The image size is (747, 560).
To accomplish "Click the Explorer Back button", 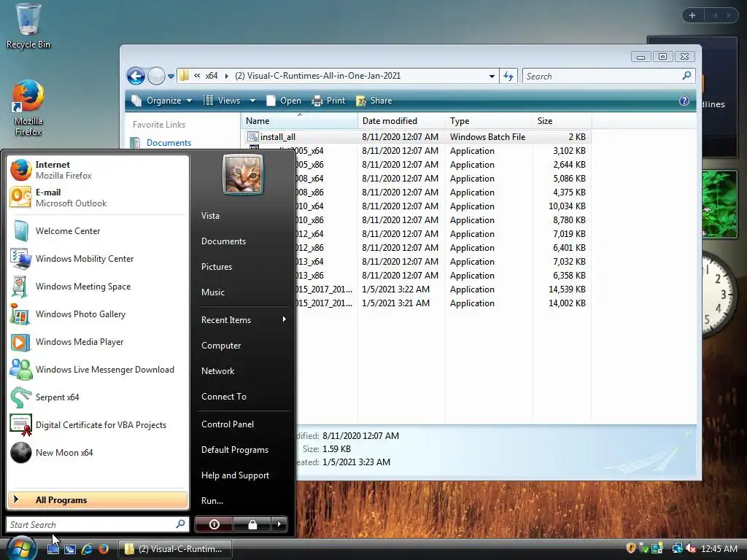I will (136, 76).
